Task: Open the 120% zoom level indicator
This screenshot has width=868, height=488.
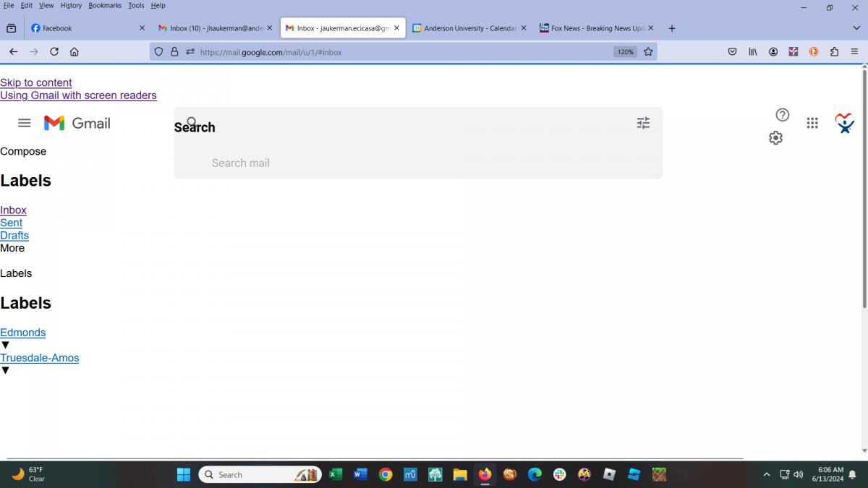Action: [625, 52]
